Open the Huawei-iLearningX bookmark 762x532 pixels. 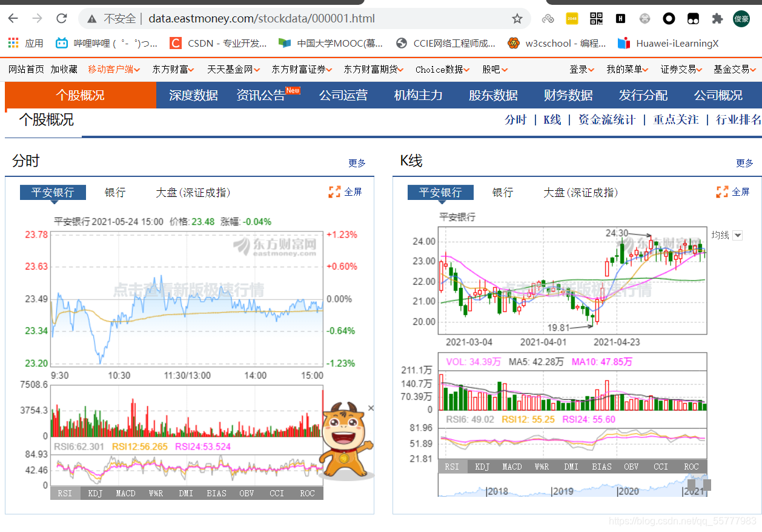click(668, 43)
